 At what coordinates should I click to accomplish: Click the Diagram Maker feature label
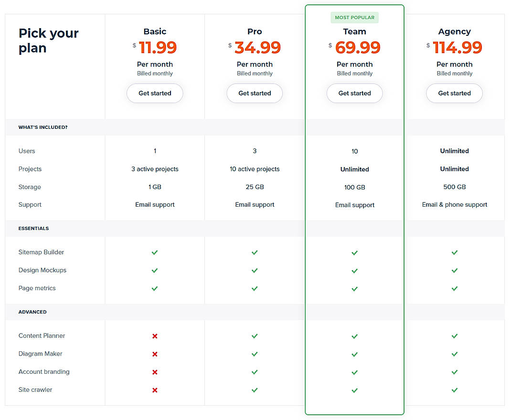click(41, 354)
